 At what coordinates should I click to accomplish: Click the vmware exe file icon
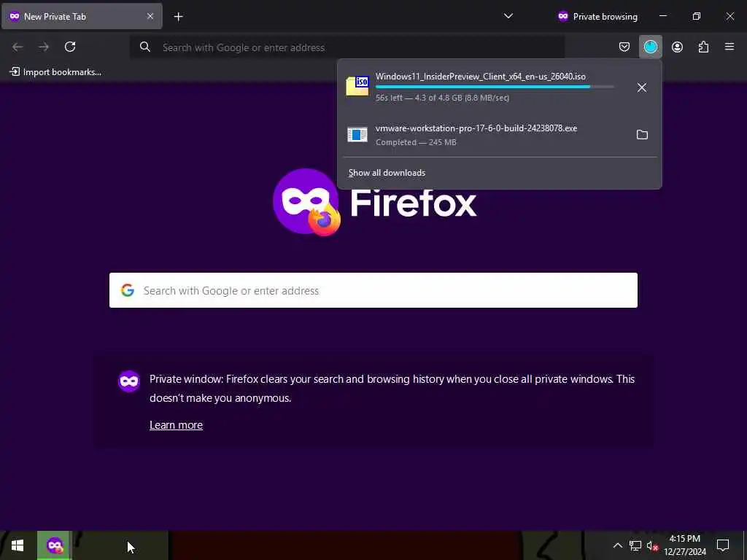[357, 135]
